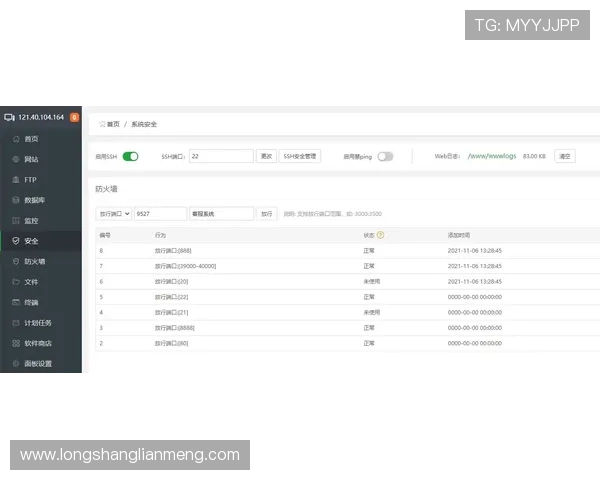Image resolution: width=600 pixels, height=480 pixels.
Task: Click the 更改 button next to SSH port
Action: (x=266, y=156)
